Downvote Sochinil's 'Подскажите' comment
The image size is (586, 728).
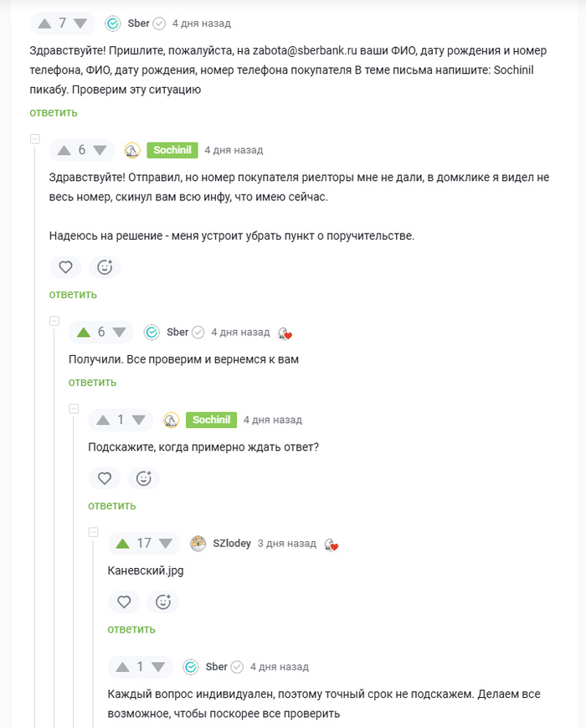(139, 421)
